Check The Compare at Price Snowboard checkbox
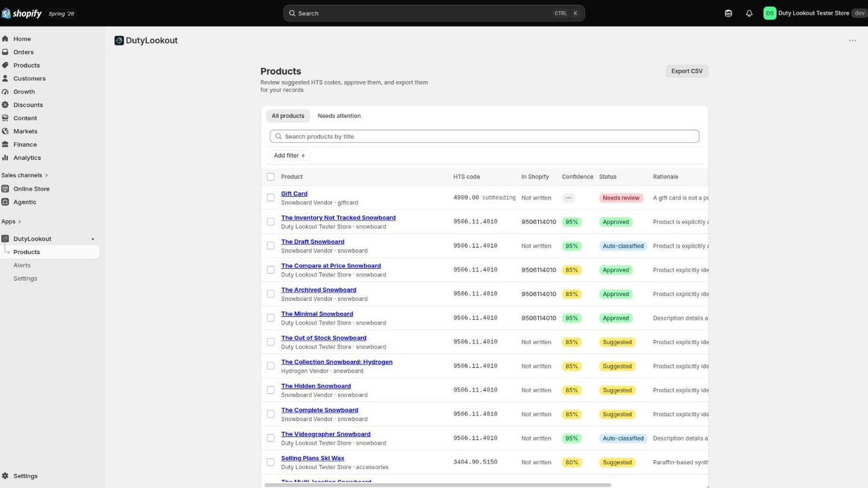The image size is (868, 488). pyautogui.click(x=271, y=269)
